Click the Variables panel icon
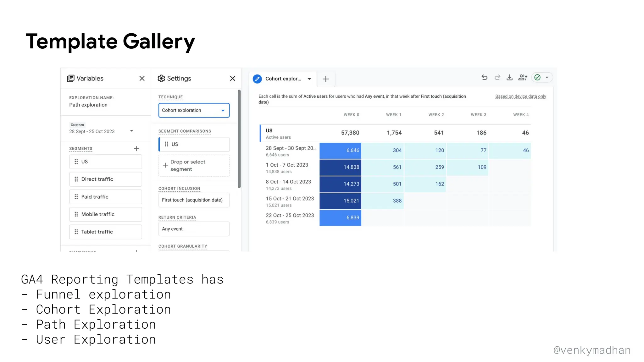This screenshot has width=644, height=362. [x=71, y=79]
